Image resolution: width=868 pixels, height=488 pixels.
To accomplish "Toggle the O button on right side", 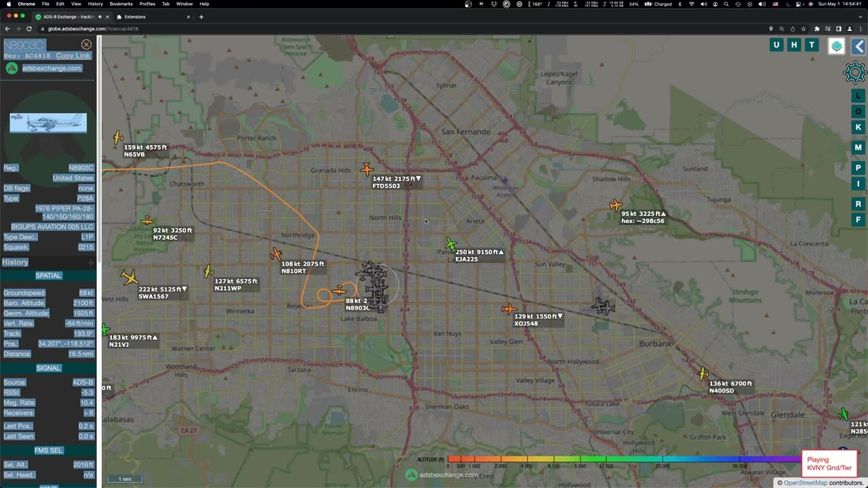I will coord(859,112).
